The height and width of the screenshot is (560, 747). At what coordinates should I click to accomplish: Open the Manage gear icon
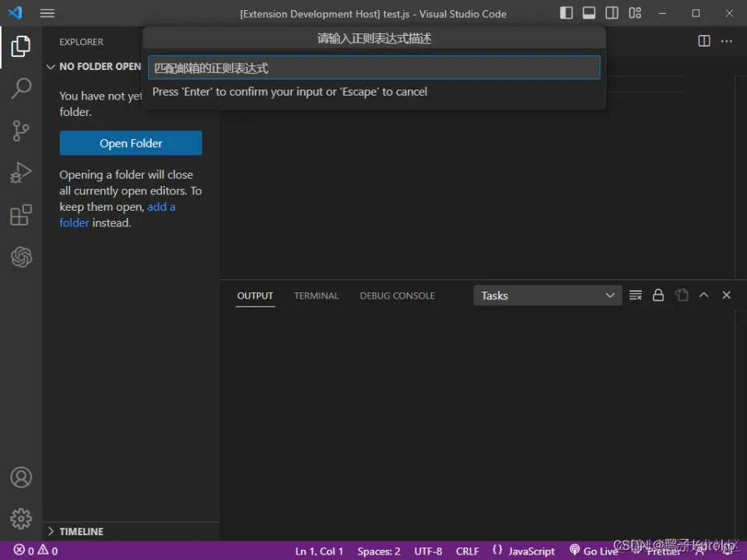21,519
